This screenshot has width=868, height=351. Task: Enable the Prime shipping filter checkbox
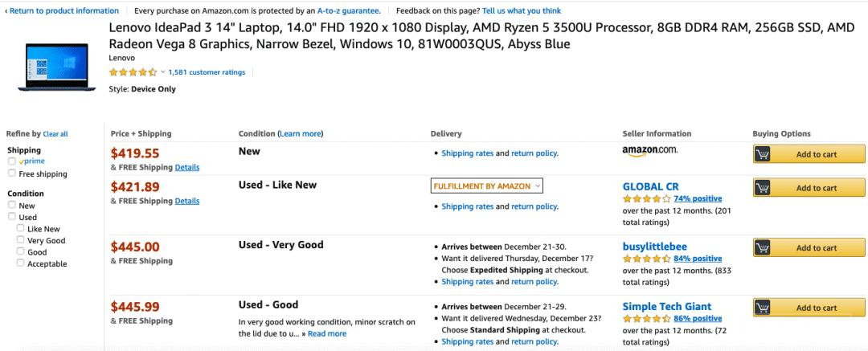pos(12,161)
